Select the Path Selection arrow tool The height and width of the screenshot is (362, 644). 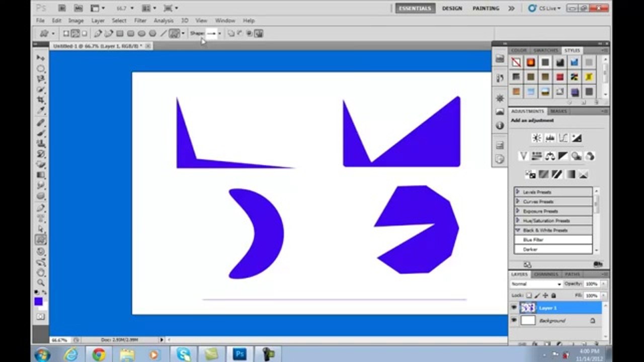(x=41, y=229)
